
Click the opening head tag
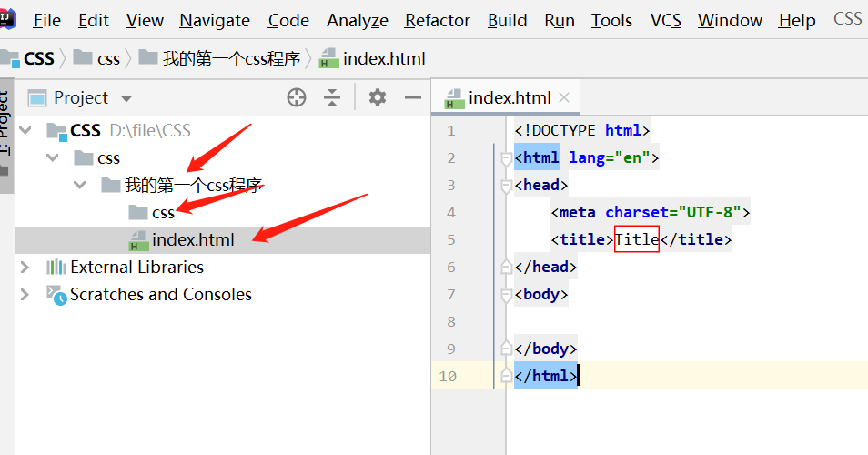540,185
